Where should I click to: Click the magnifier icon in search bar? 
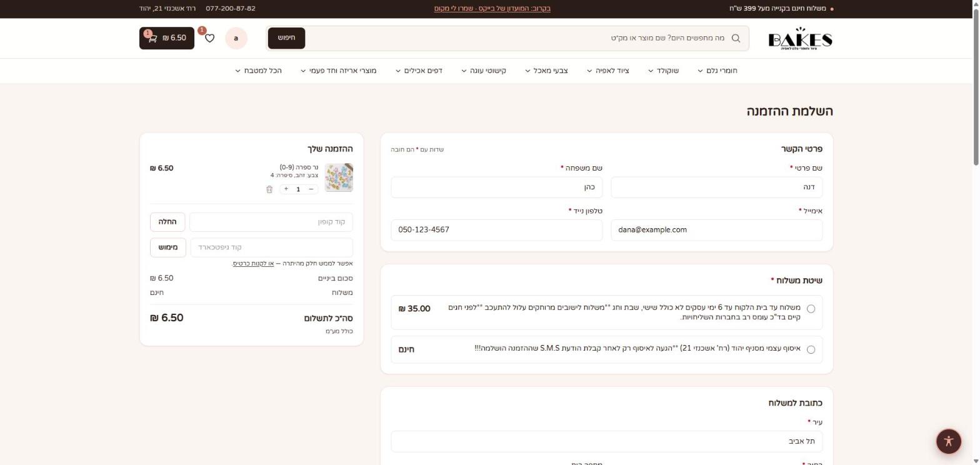pos(736,38)
